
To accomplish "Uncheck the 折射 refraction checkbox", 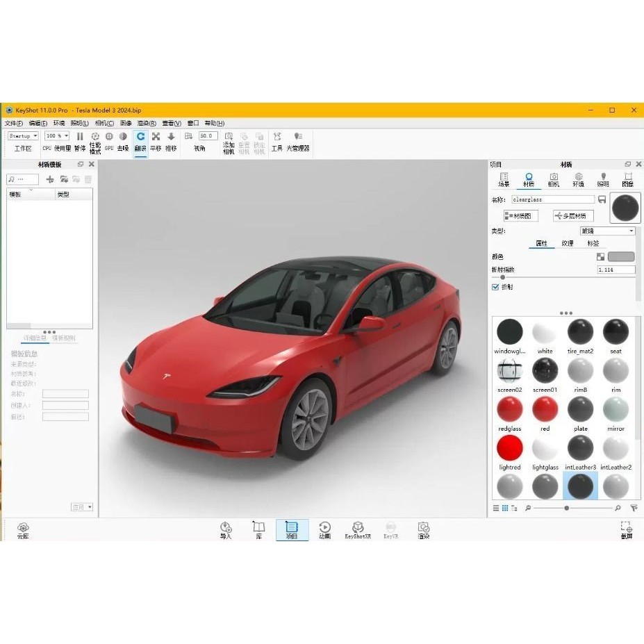I will pos(495,287).
